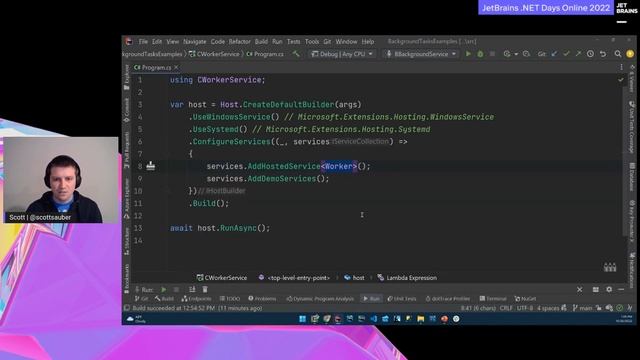Close the Run tool window with X
The width and height of the screenshot is (640, 360).
(580, 289)
